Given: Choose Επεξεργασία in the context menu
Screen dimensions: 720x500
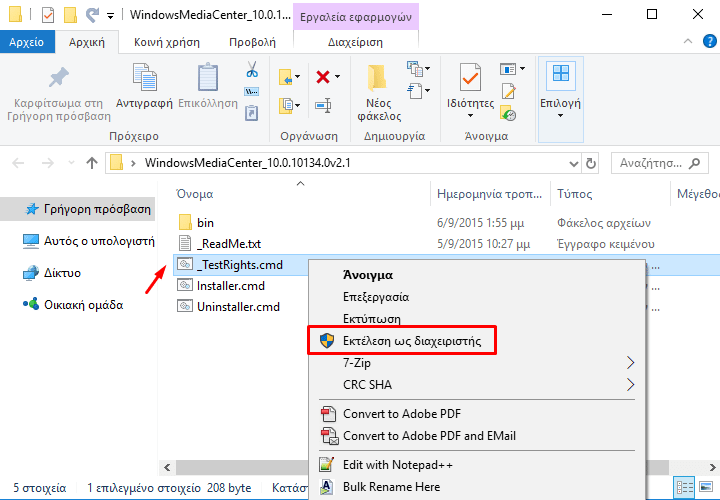Looking at the screenshot, I should pyautogui.click(x=376, y=297).
